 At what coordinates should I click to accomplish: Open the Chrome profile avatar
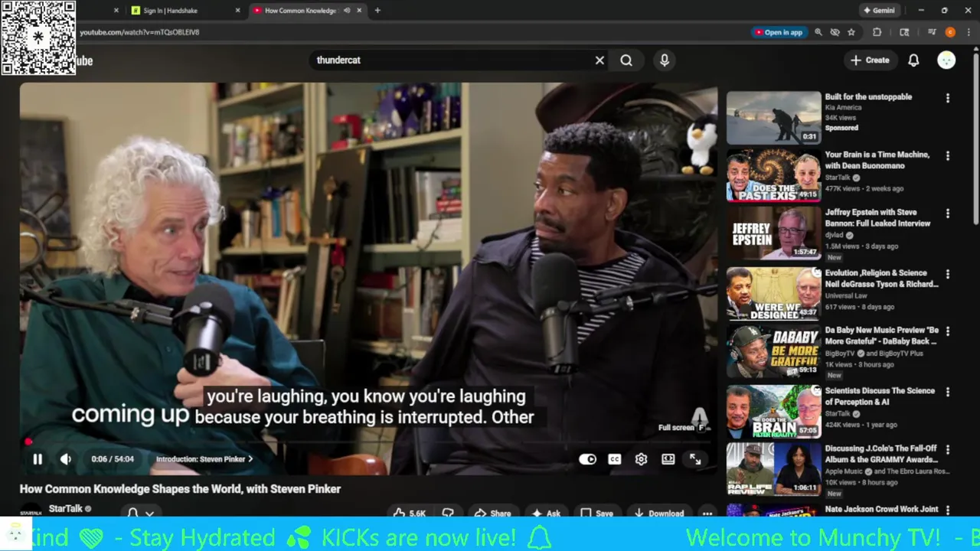[950, 32]
